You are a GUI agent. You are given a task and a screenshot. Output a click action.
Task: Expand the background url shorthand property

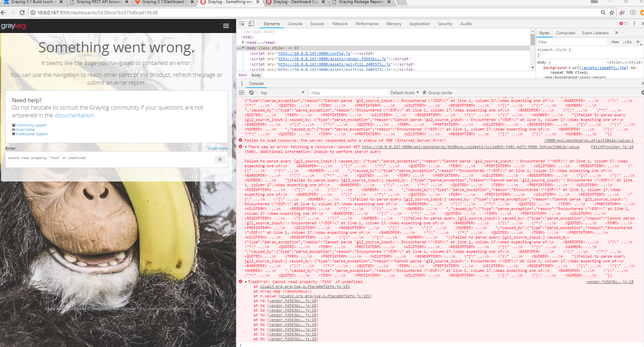[570, 68]
